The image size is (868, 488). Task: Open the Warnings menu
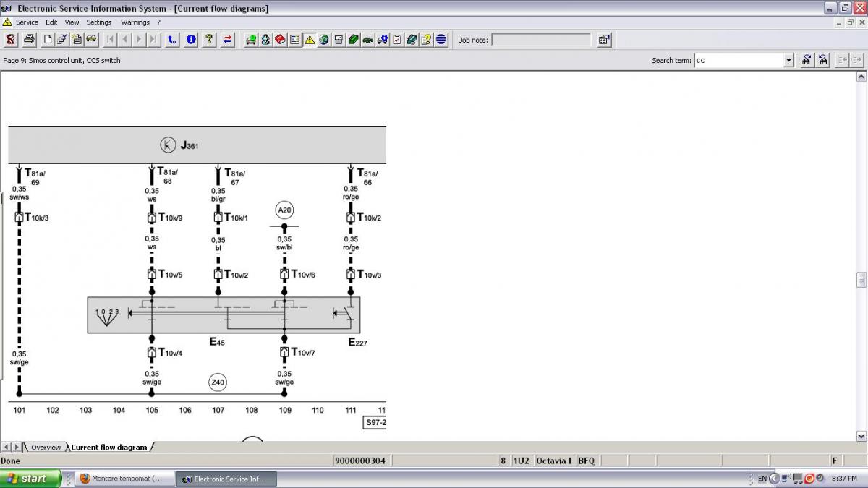pyautogui.click(x=135, y=22)
